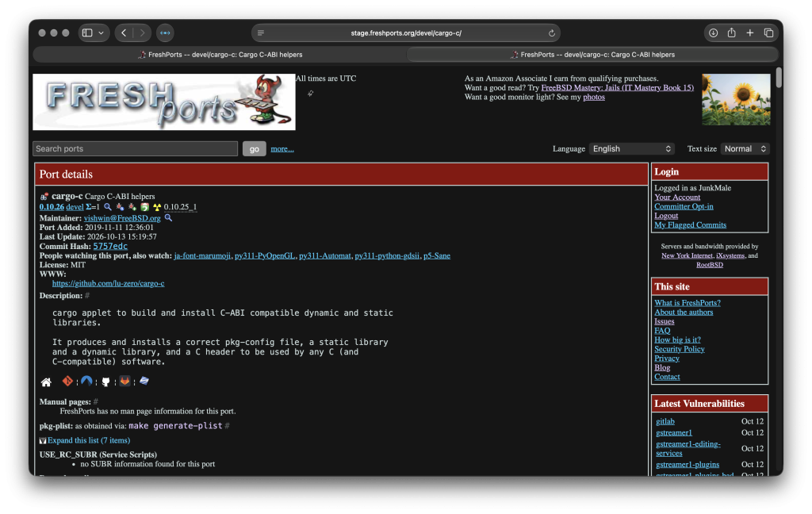The image size is (812, 514).
Task: Open What is FreshPorts? link
Action: coord(688,302)
